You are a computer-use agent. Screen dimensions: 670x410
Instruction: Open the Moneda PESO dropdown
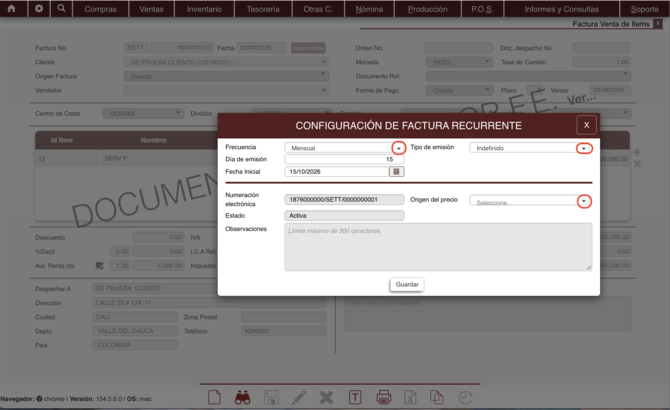(460, 62)
